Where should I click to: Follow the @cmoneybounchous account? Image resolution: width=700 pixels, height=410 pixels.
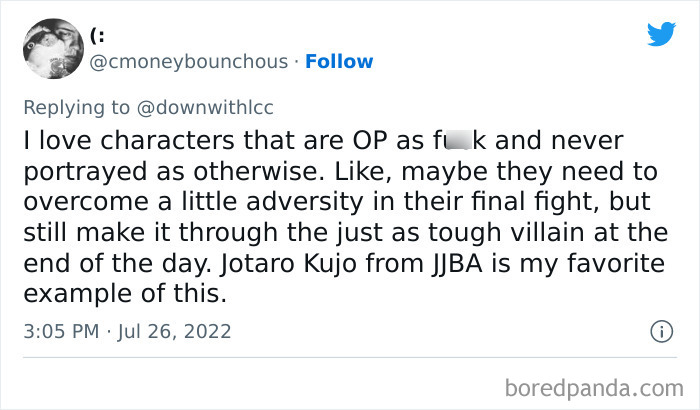(339, 62)
